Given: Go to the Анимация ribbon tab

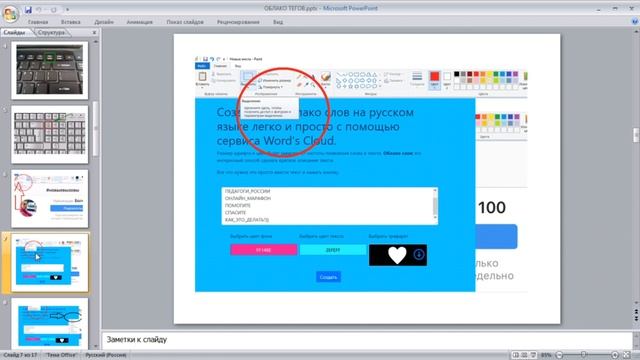Looking at the screenshot, I should click(139, 22).
